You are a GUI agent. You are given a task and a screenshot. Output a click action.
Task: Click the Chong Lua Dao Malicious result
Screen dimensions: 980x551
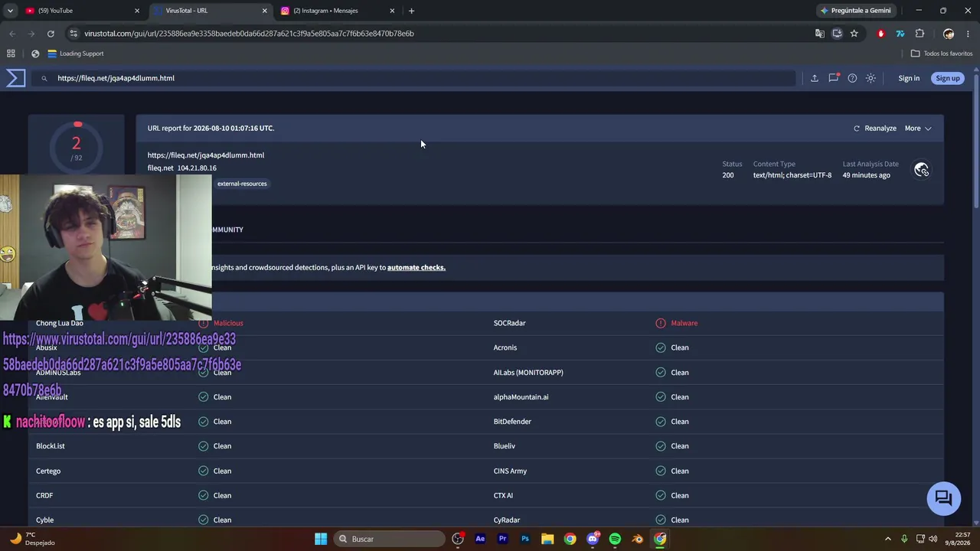[220, 323]
